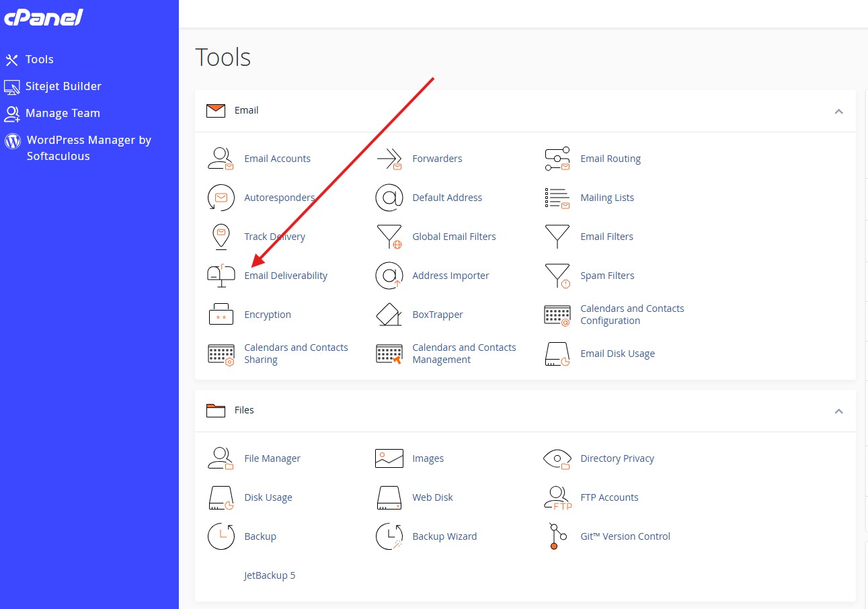Click the Calendars and Contacts Configuration icon
The width and height of the screenshot is (868, 609).
557,315
